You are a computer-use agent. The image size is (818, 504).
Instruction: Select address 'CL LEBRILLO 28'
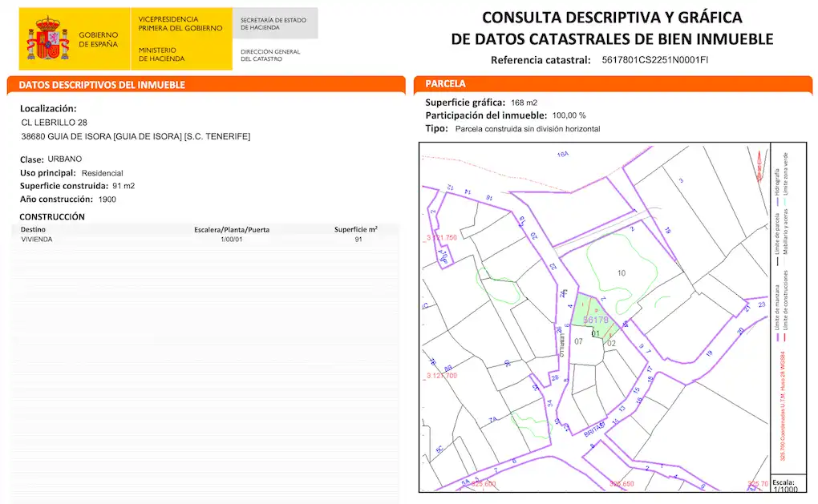point(55,123)
